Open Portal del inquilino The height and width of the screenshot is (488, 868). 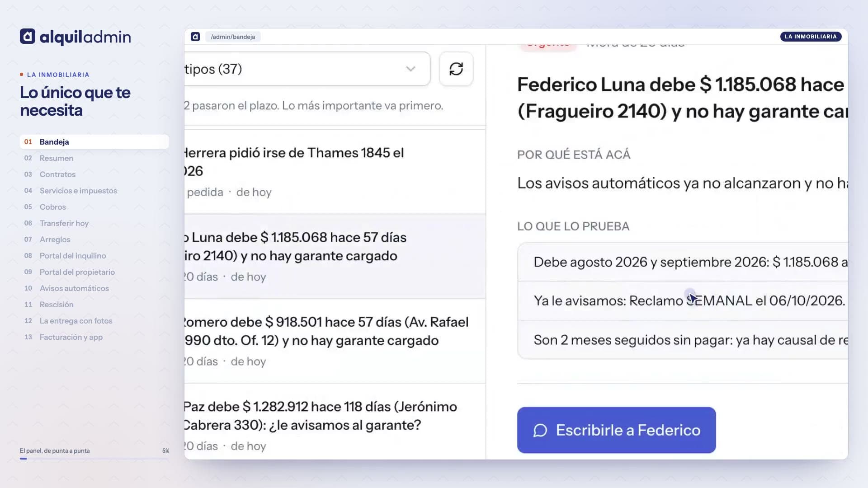[x=94, y=256]
